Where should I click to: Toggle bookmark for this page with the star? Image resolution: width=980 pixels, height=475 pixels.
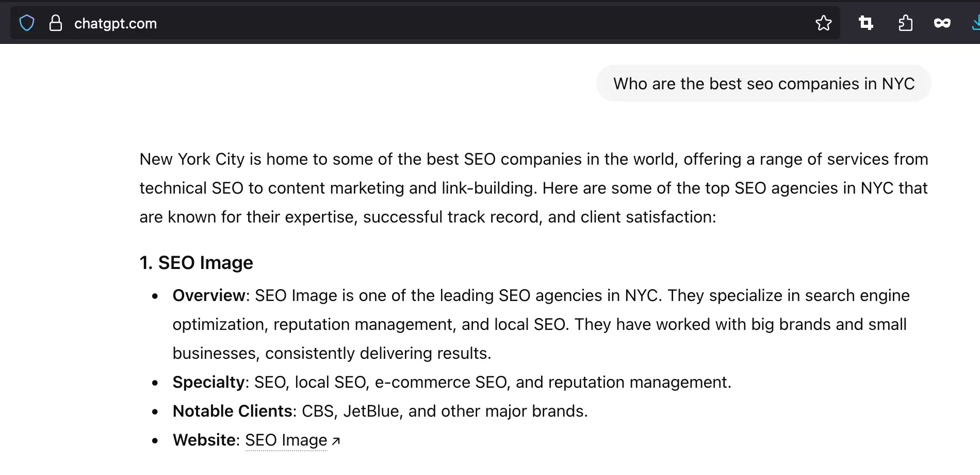[x=824, y=23]
